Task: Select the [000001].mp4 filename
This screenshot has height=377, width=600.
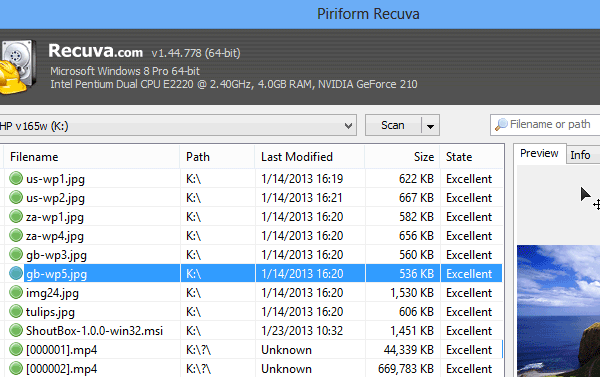Action: [62, 350]
